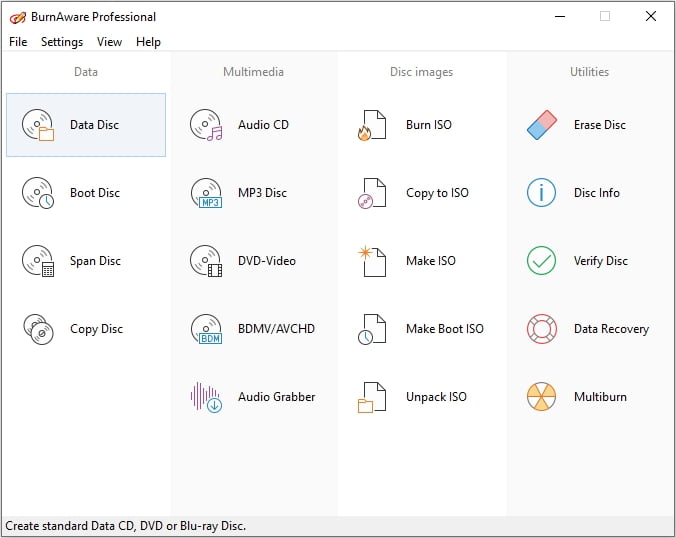This screenshot has width=676, height=538.
Task: Click the Copy to ISO label
Action: pyautogui.click(x=437, y=193)
